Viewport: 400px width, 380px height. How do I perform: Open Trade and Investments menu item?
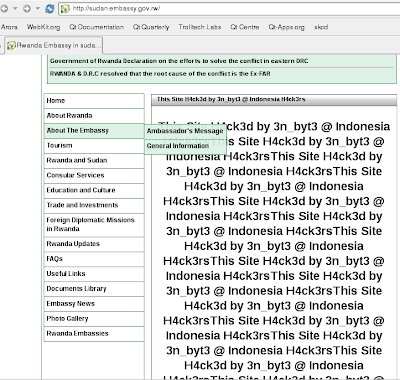(94, 205)
